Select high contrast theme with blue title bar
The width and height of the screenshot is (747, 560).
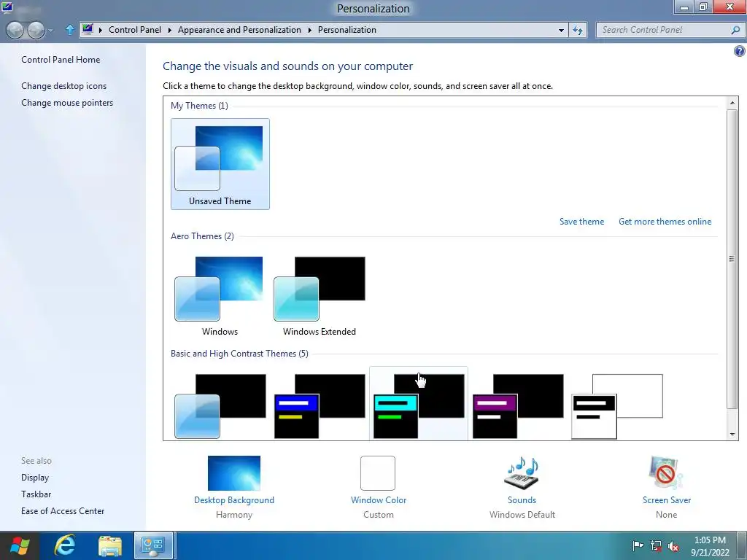pyautogui.click(x=320, y=405)
